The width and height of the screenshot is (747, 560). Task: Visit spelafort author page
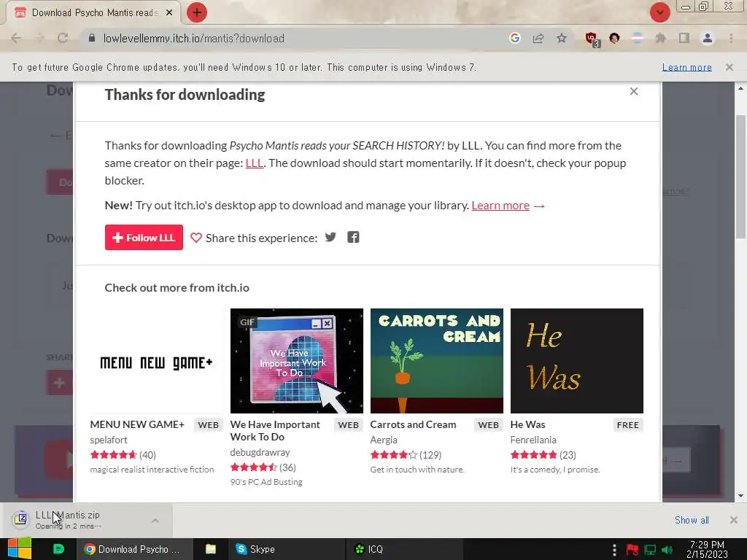(x=109, y=440)
